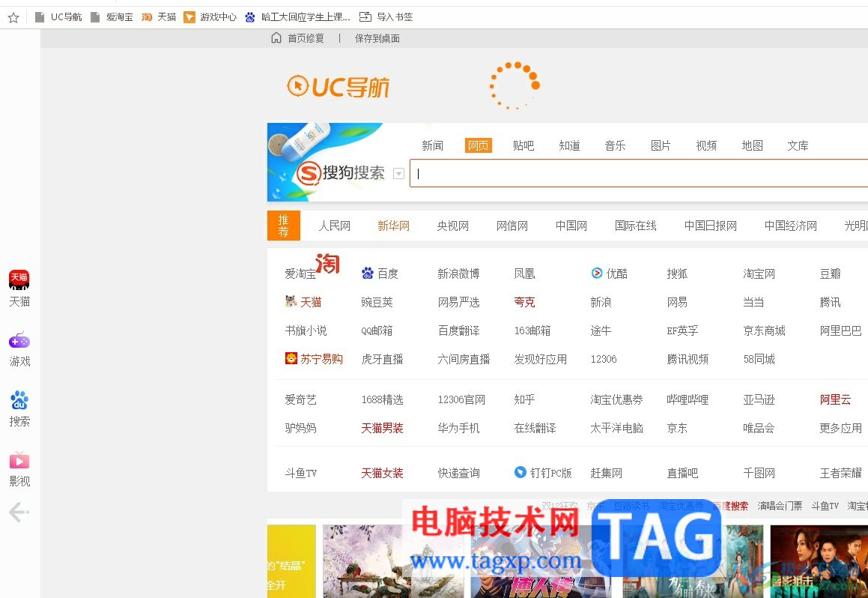Expand the search engine dropdown arrow
868x598 pixels.
coord(398,173)
